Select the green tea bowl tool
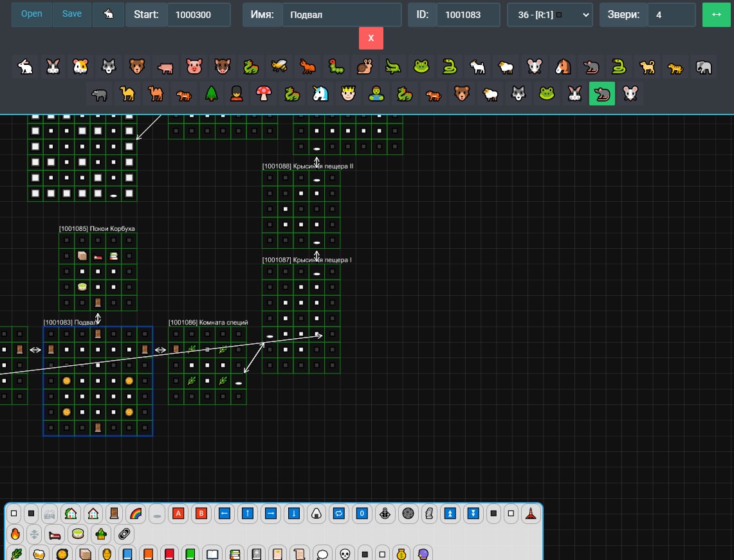This screenshot has height=560, width=734. click(x=78, y=534)
